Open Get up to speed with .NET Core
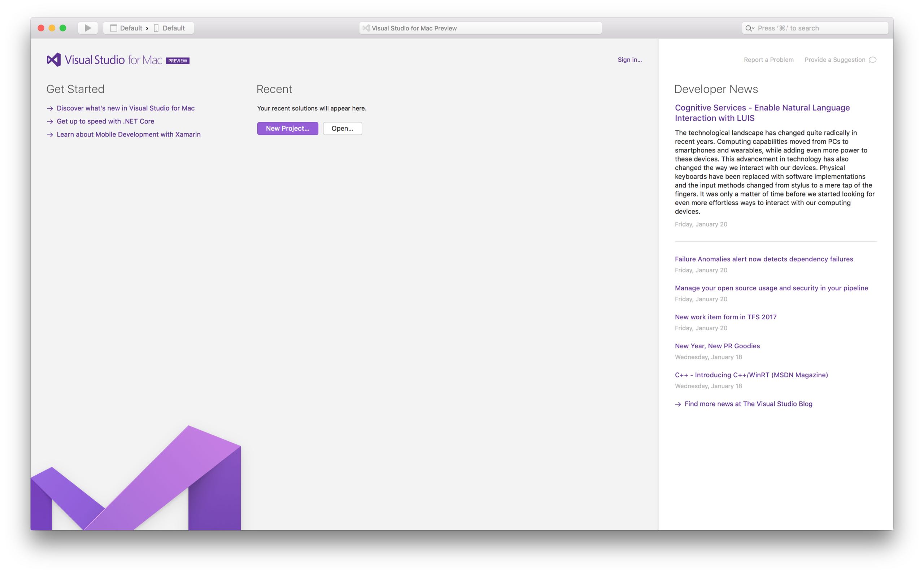924x574 pixels. (x=105, y=121)
